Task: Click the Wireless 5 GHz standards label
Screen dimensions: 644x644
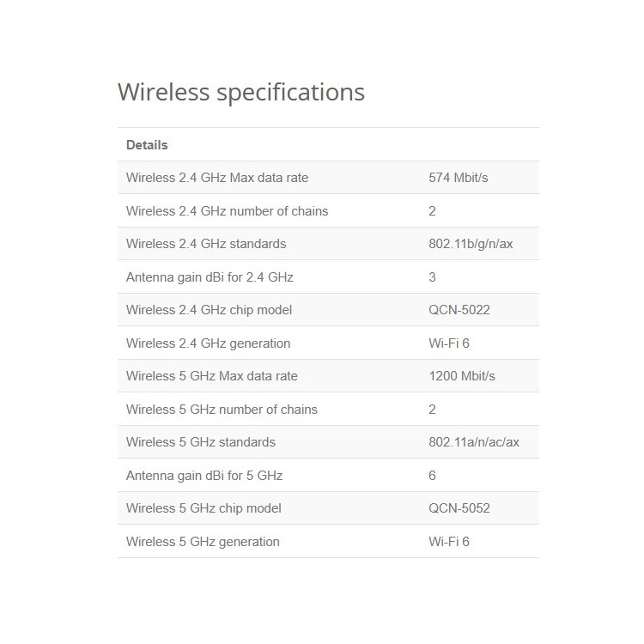Action: click(x=201, y=442)
